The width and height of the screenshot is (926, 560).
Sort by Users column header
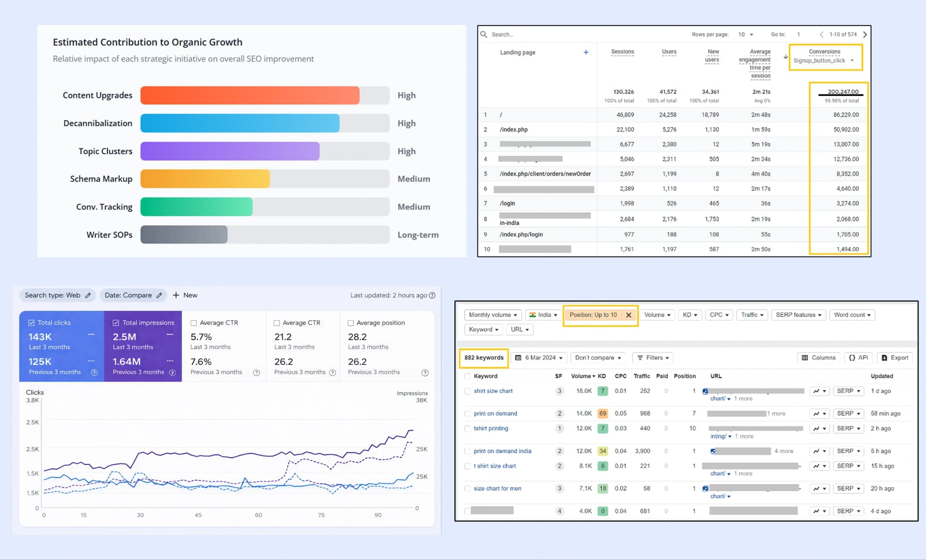tap(669, 52)
